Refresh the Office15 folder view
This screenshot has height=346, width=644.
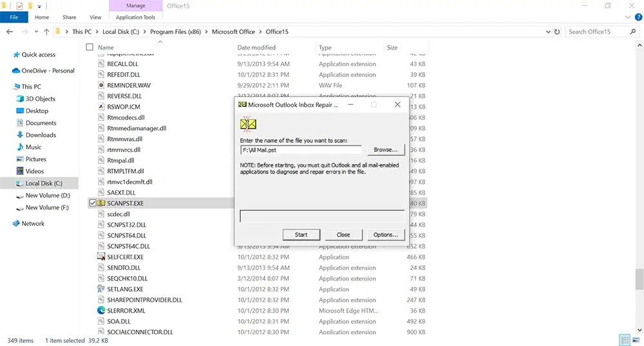[x=557, y=32]
